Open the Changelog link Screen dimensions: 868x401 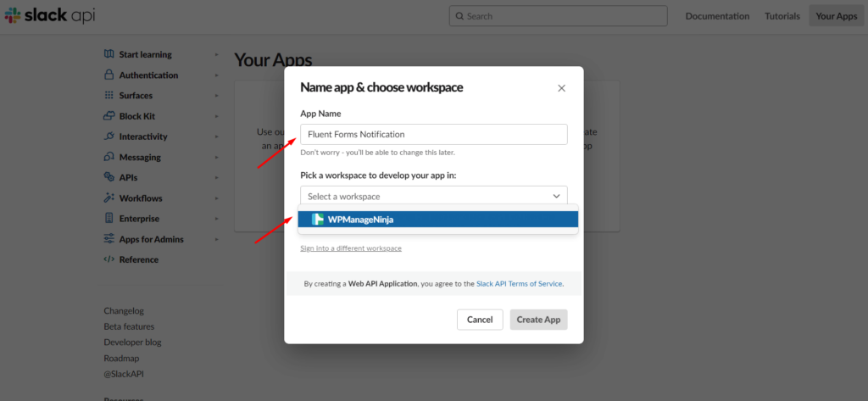coord(124,311)
